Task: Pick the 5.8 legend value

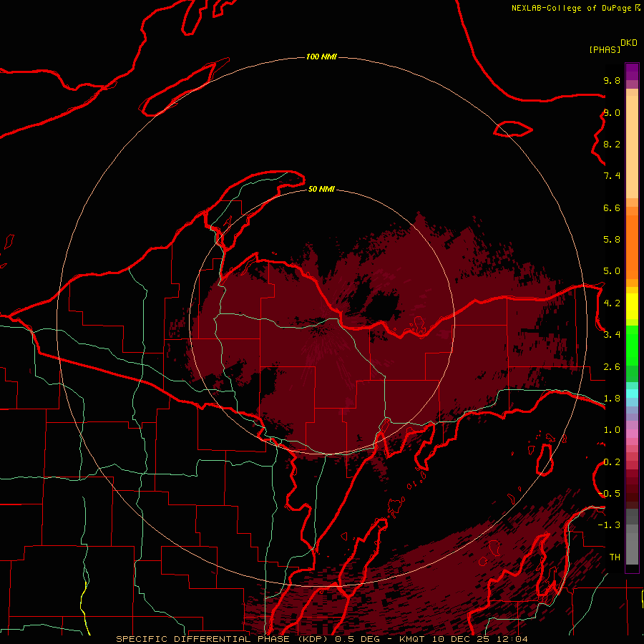Action: (612, 240)
